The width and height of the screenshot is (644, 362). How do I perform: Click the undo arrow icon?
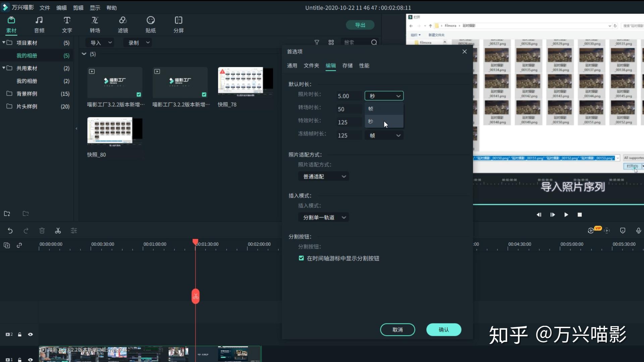pyautogui.click(x=10, y=231)
